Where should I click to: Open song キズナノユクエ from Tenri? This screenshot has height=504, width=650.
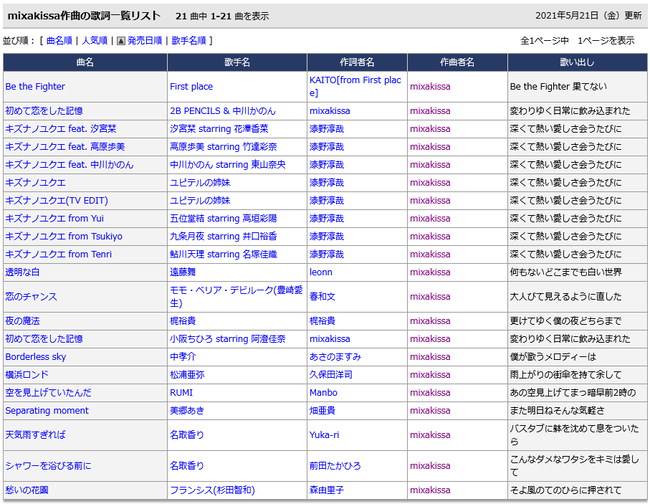(x=58, y=254)
